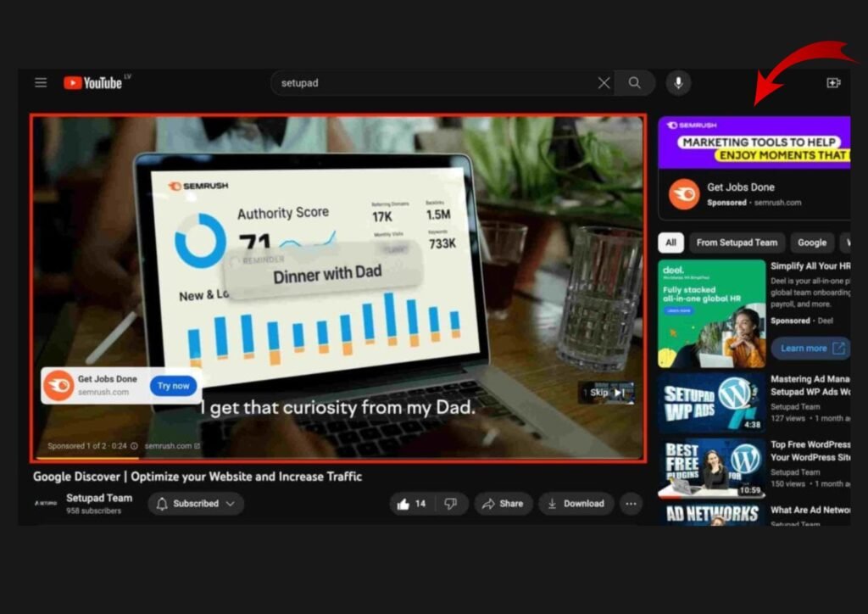Screen dimensions: 868x614
Task: Open the Setupad WP Ads video thumbnail
Action: pyautogui.click(x=711, y=402)
